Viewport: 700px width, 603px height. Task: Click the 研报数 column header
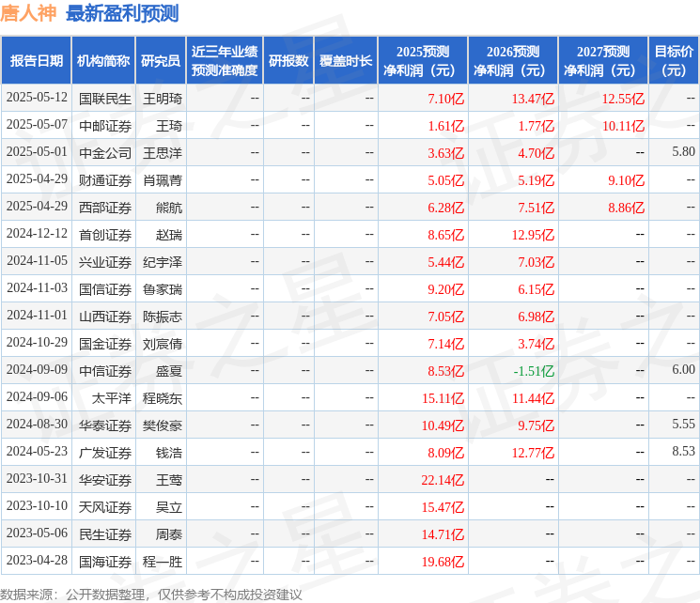[x=288, y=60]
